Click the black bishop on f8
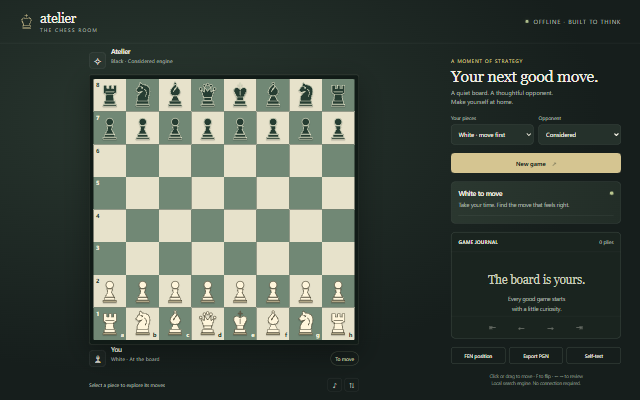This screenshot has width=640, height=400. pos(273,95)
